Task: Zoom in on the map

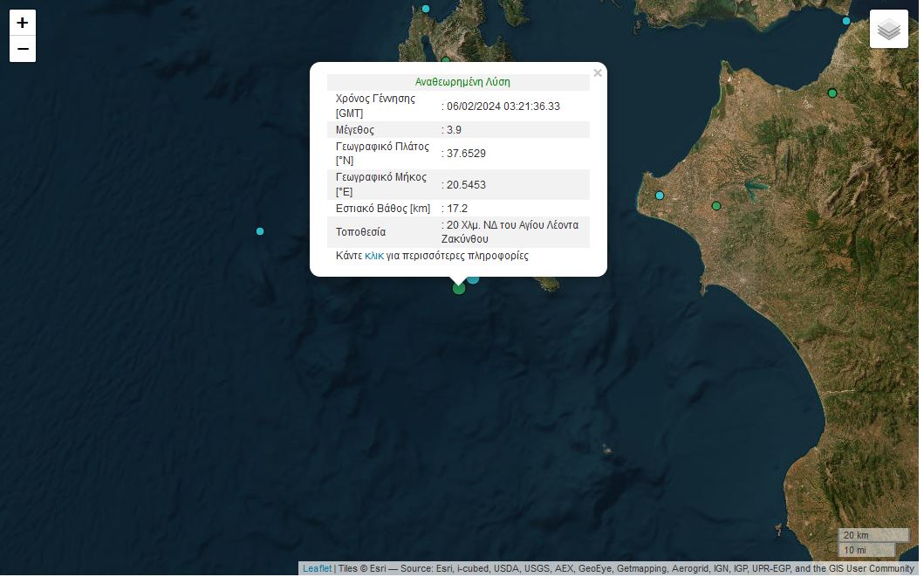Action: click(23, 24)
